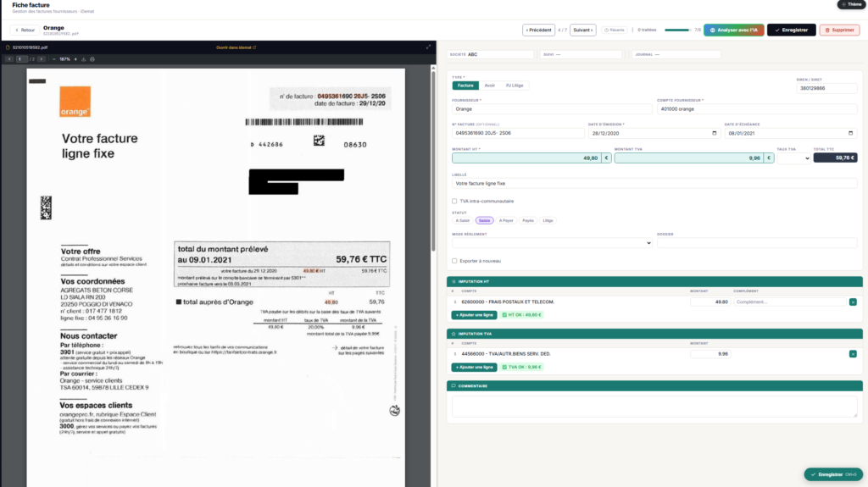Edit the PDF page number field
Image resolution: width=868 pixels, height=487 pixels.
pyautogui.click(x=21, y=59)
